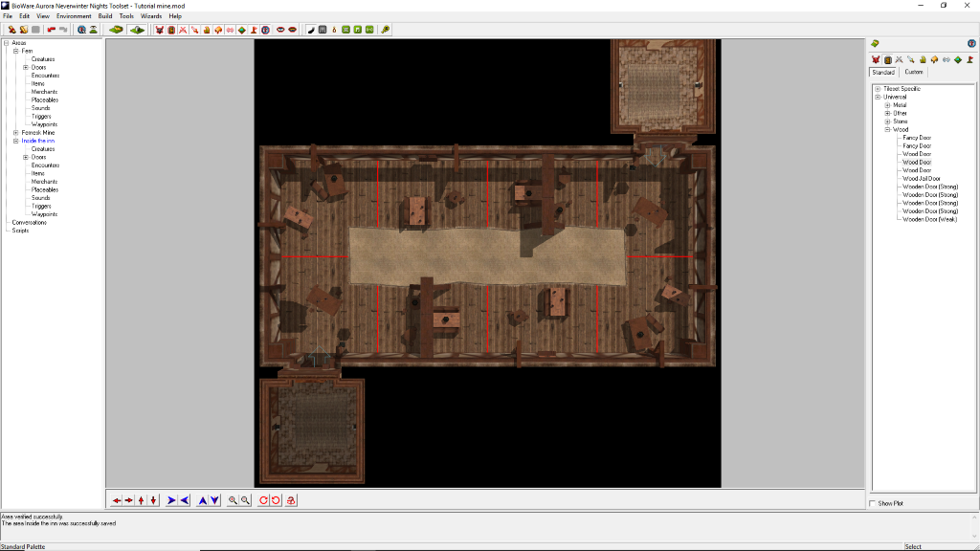Viewport: 980px width, 551px height.
Task: Pan the view up with red arrow
Action: tap(142, 500)
